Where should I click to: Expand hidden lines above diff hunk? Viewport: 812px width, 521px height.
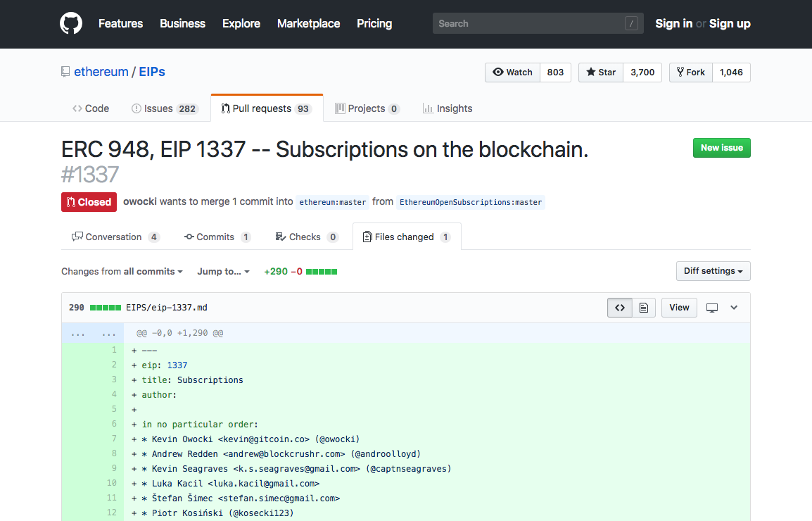coord(93,333)
